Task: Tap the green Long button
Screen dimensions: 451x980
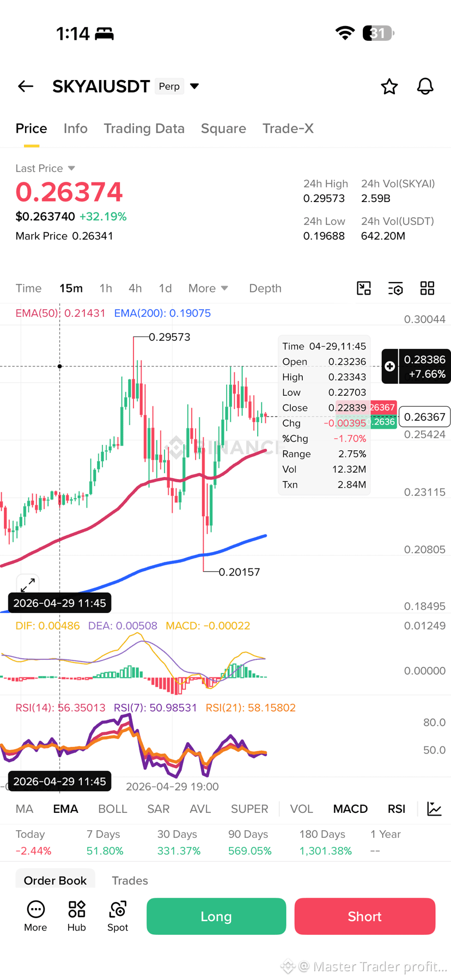Action: click(x=216, y=916)
